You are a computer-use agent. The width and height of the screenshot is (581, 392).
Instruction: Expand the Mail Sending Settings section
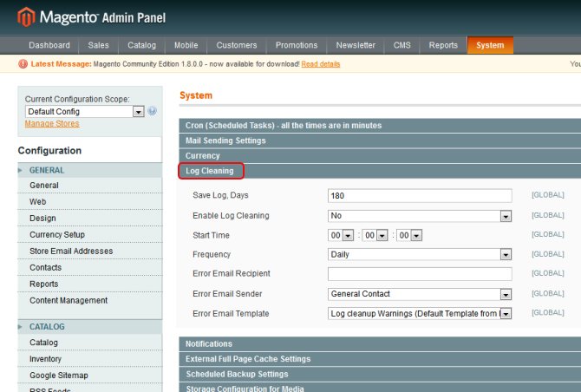(x=380, y=140)
